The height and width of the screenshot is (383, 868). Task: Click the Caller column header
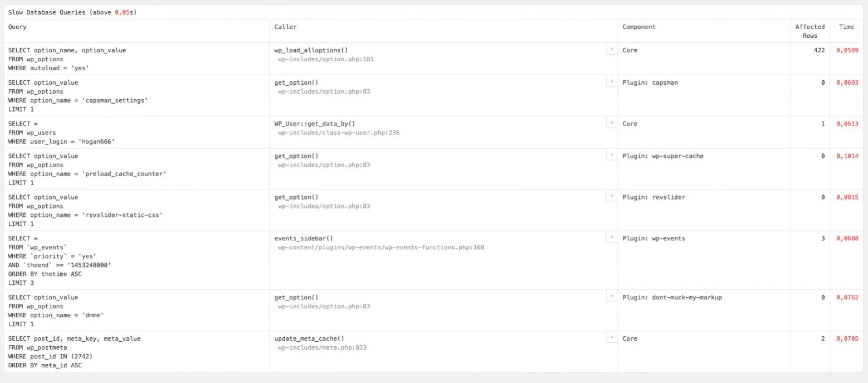coord(285,27)
